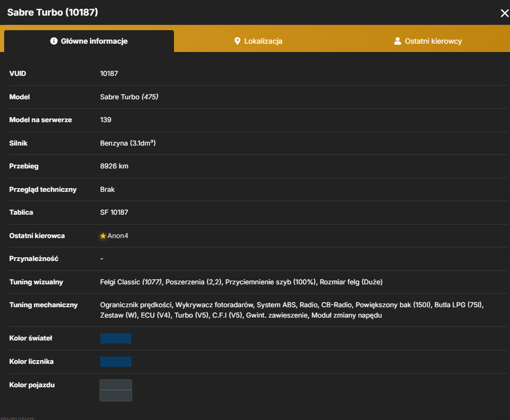Select "Wykrywacz fotoradarów" text

[214, 305]
